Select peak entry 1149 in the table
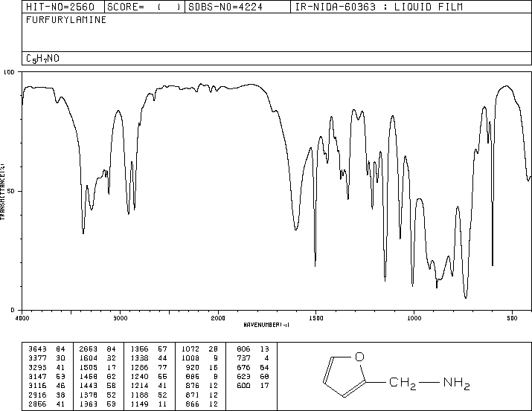The width and height of the screenshot is (532, 411). (139, 404)
